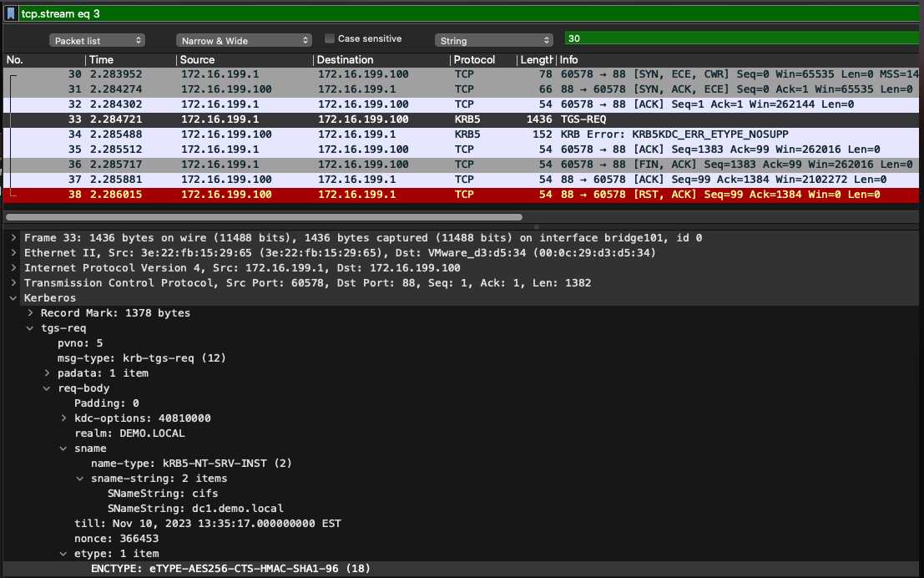Collapse the req-body subtree
Screen dimensions: 924x578
click(47, 388)
